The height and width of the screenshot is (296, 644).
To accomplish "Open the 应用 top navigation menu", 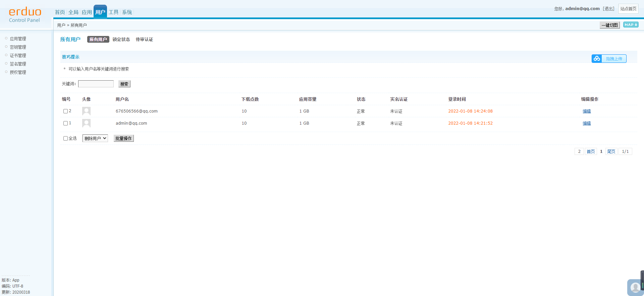I will click(x=87, y=12).
